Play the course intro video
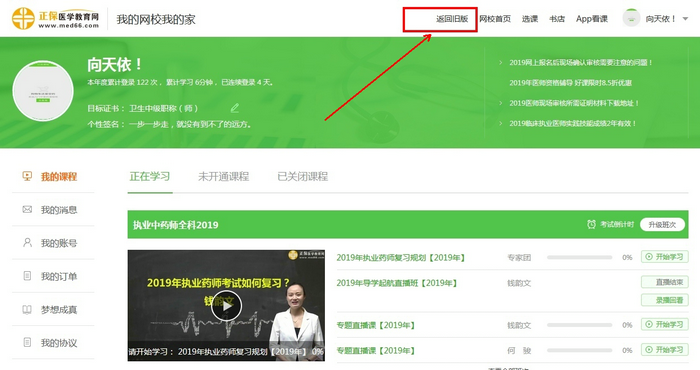 point(226,306)
